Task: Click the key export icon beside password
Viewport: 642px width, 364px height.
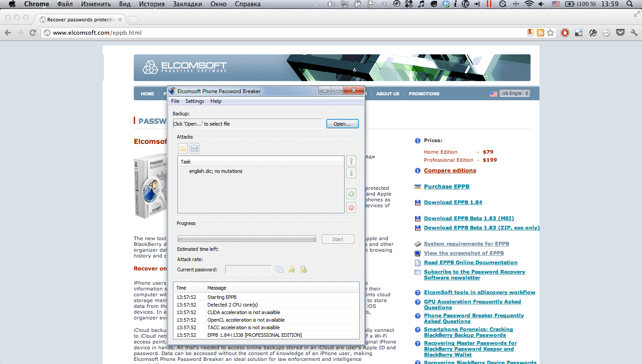Action: tap(292, 269)
